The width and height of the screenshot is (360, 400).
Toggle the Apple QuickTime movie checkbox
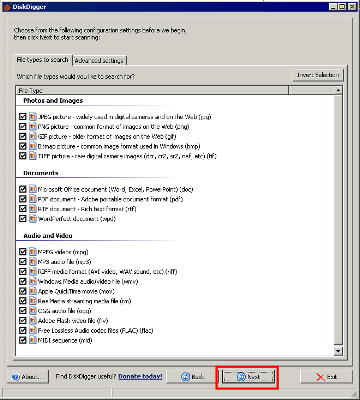[x=22, y=291]
